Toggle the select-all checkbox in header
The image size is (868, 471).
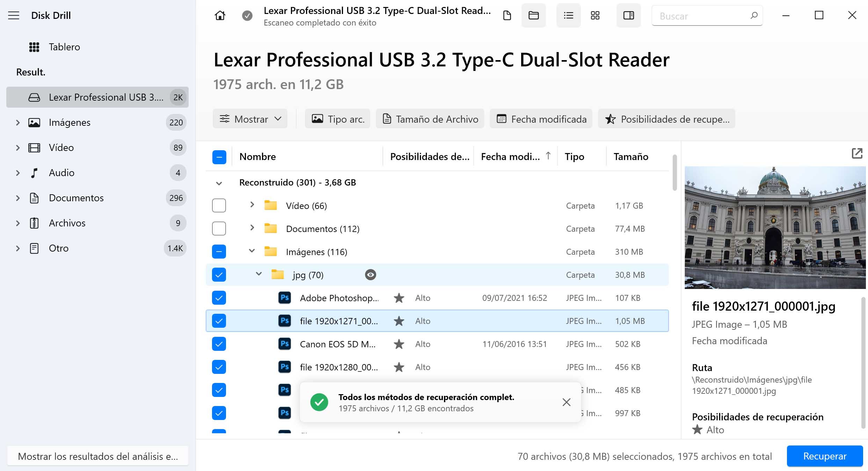[219, 157]
